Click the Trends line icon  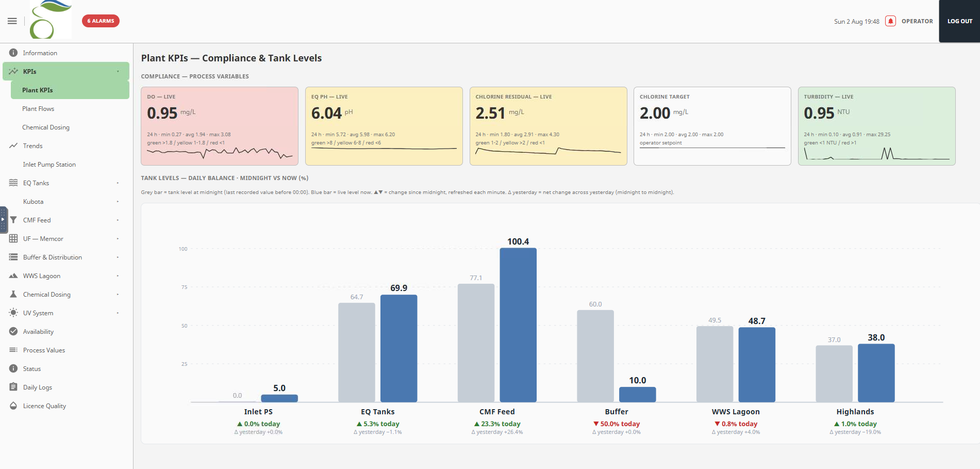pos(13,145)
